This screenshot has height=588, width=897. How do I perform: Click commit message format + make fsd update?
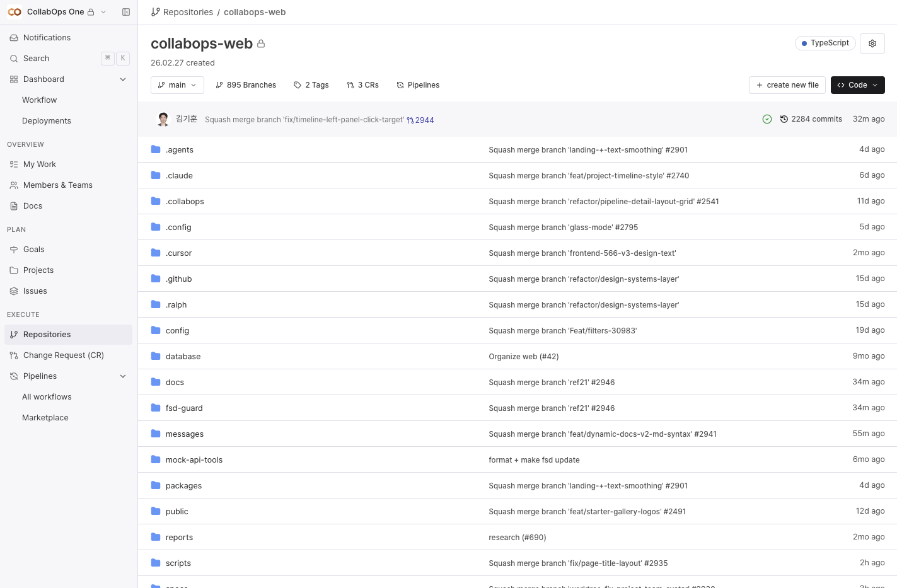tap(535, 460)
